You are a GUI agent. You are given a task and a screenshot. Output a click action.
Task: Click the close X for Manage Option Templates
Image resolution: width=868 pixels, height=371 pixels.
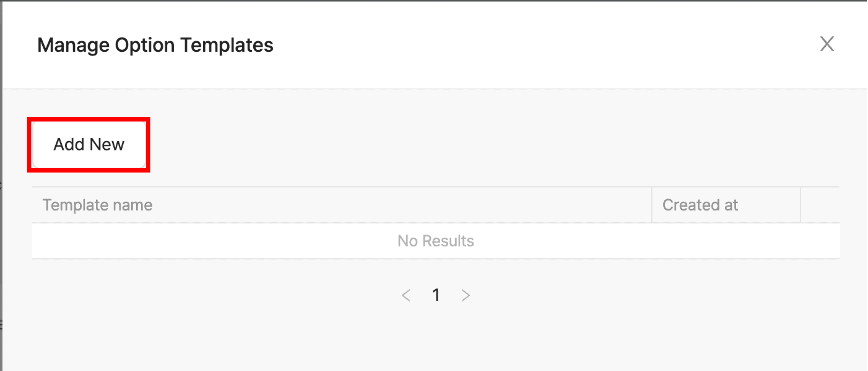(827, 44)
